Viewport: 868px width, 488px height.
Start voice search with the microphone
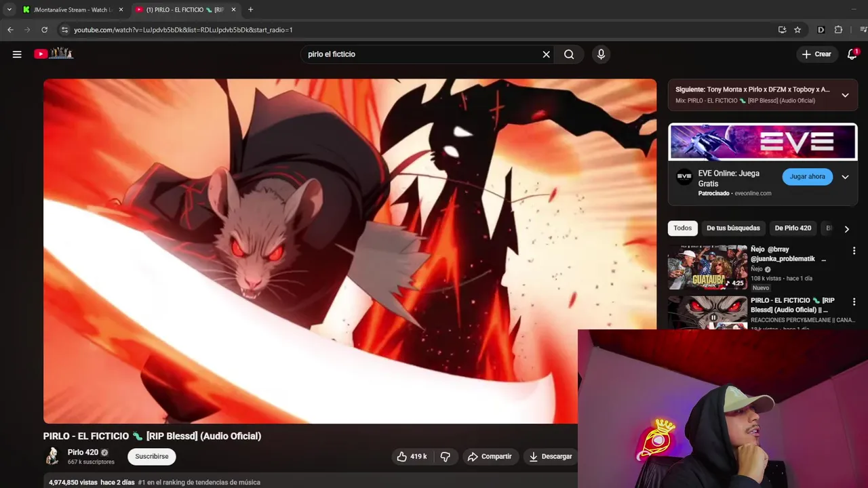point(601,54)
